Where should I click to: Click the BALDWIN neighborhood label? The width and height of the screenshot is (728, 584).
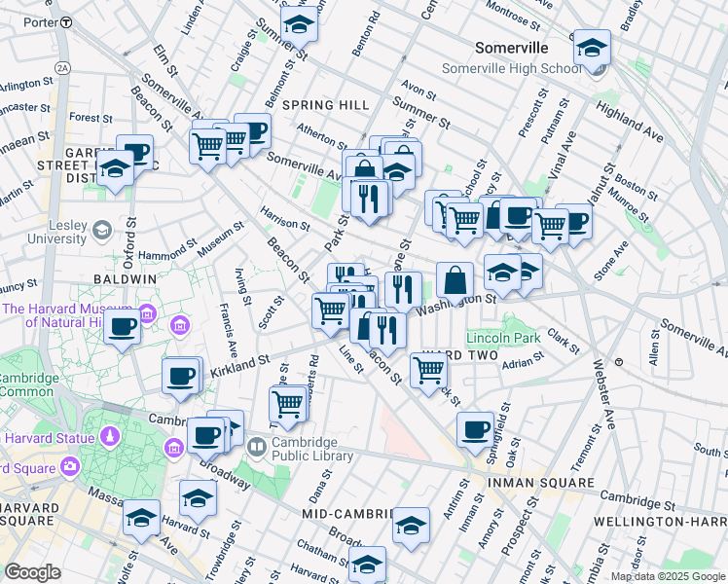click(x=126, y=279)
